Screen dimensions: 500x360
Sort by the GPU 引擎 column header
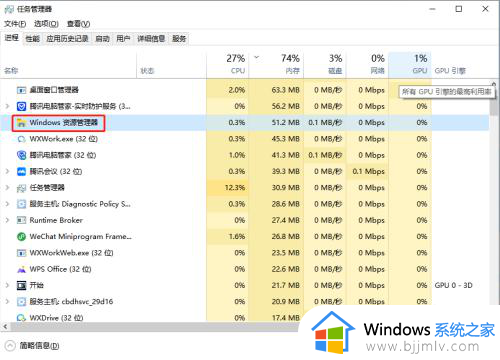click(450, 71)
